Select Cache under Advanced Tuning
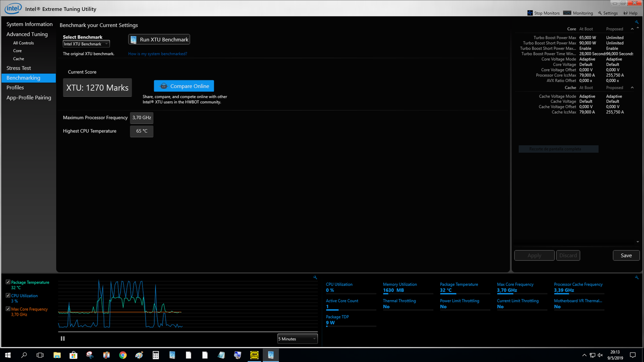 click(x=18, y=59)
